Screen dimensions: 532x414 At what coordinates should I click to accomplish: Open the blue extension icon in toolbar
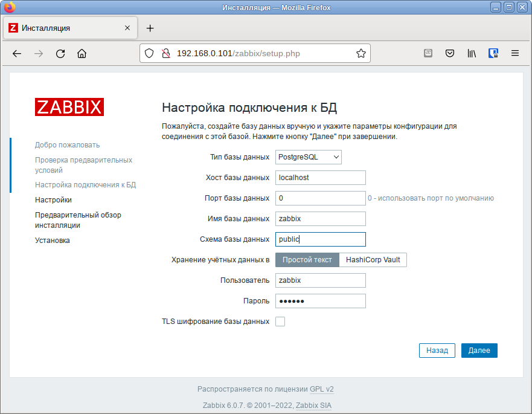point(493,53)
